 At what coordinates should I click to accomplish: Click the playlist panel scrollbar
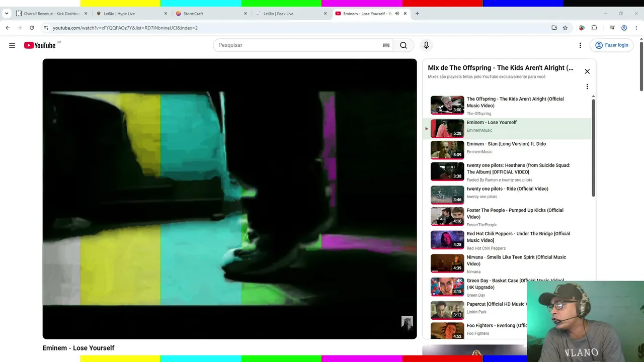(593, 147)
